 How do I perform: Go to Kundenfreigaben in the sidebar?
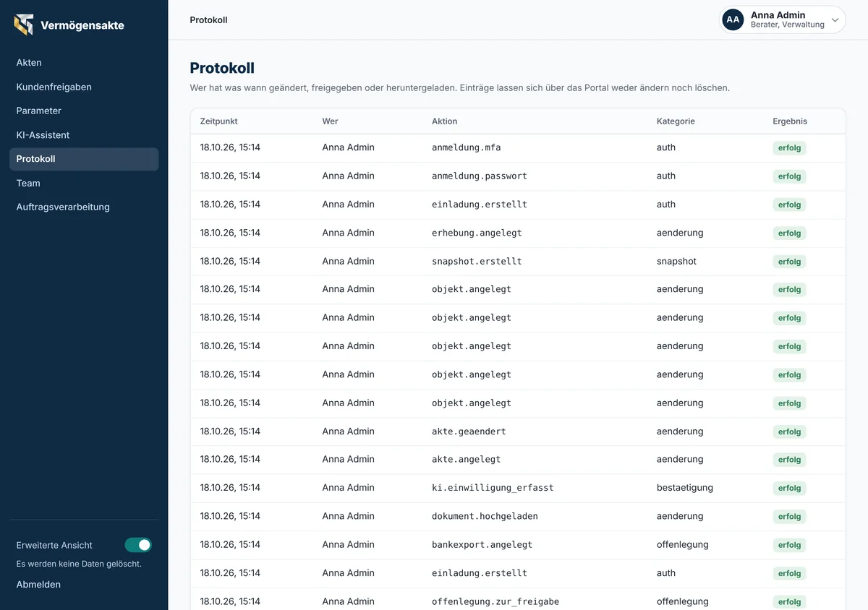(x=84, y=87)
